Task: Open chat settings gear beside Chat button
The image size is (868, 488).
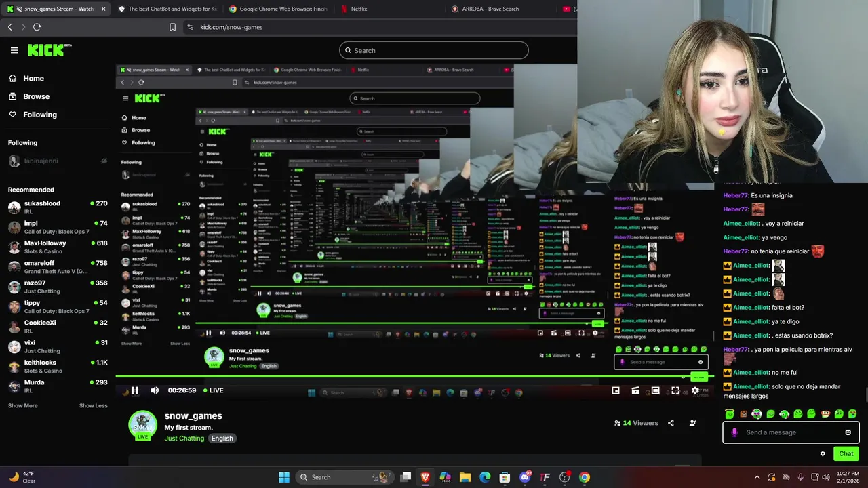Action: pos(823,454)
